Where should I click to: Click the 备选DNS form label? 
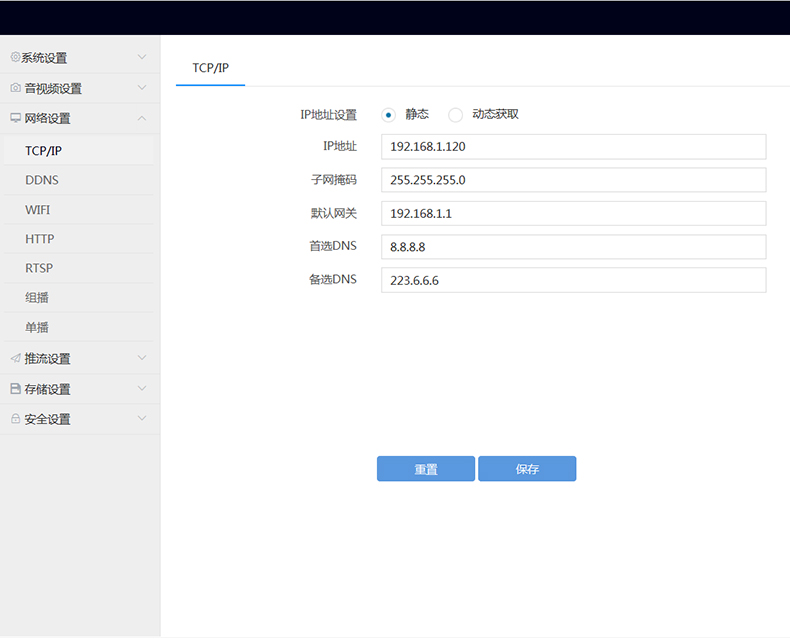click(333, 279)
